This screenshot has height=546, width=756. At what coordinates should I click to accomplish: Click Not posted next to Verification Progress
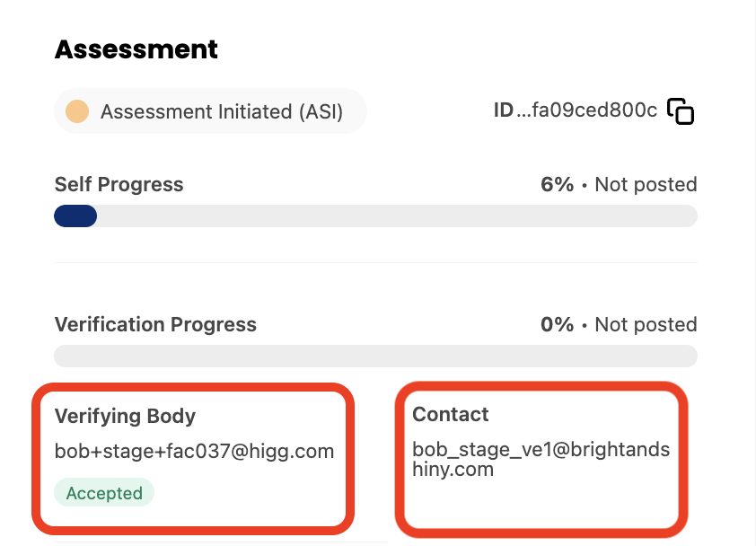646,324
